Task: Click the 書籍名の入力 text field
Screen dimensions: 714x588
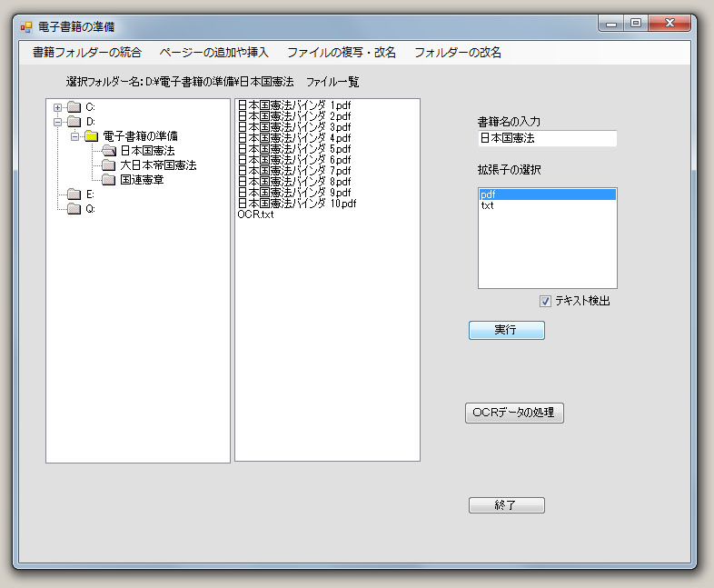Action: pyautogui.click(x=547, y=138)
